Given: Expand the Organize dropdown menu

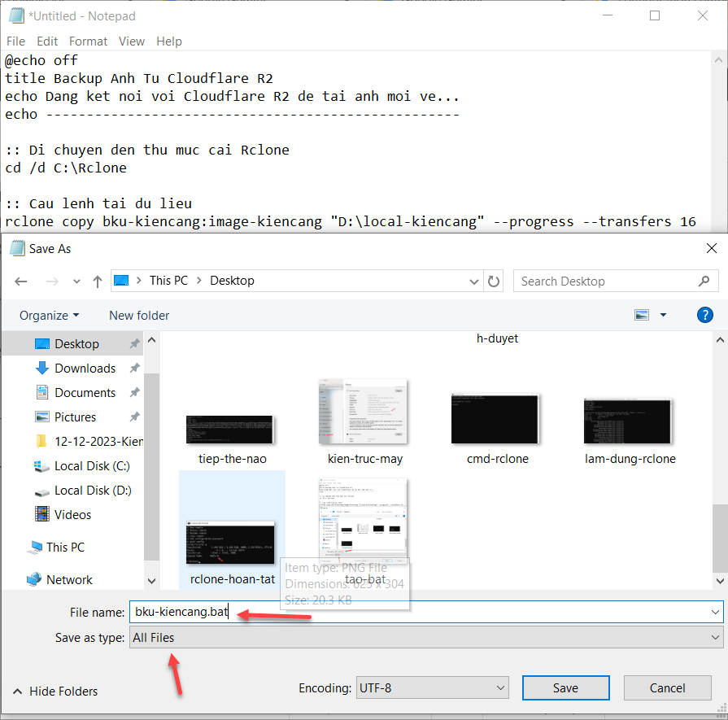Looking at the screenshot, I should 50,316.
